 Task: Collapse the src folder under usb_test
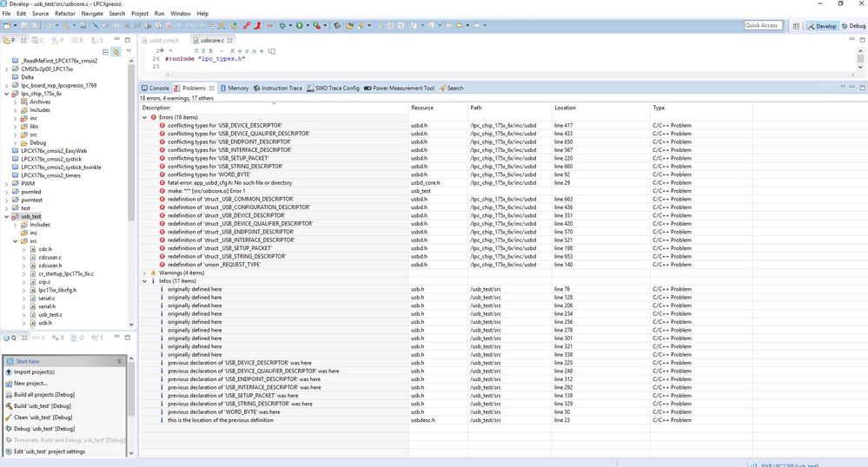tap(15, 241)
